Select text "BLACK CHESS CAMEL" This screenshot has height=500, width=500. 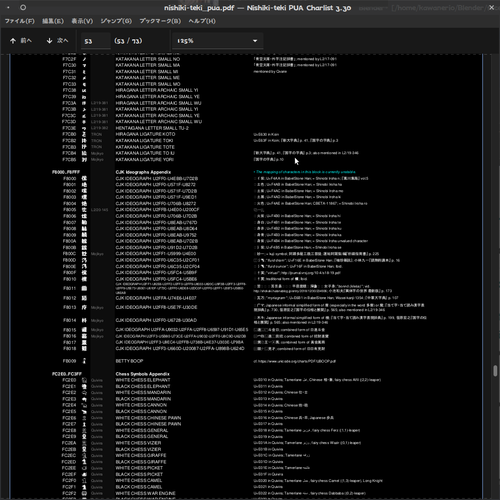click(x=139, y=487)
